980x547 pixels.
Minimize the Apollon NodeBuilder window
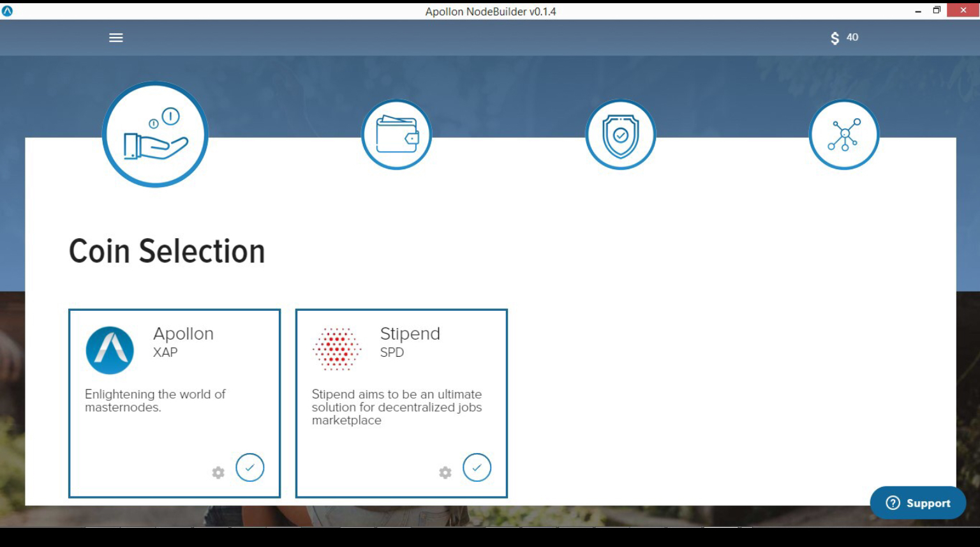918,11
